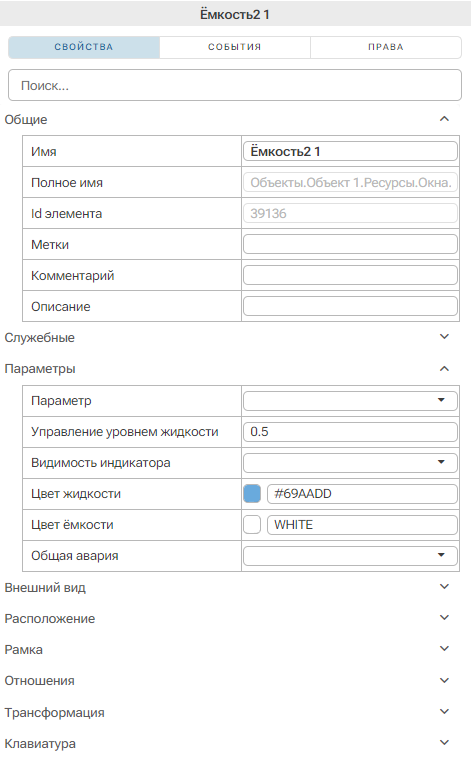Open the Общая авария dropdown
Screen dimensions: 471x771
click(350, 555)
